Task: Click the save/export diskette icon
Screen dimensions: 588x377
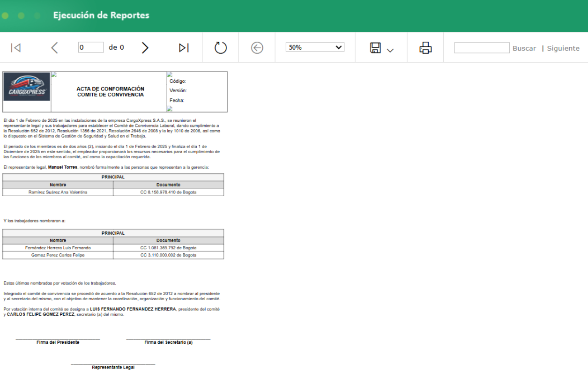Action: point(375,48)
